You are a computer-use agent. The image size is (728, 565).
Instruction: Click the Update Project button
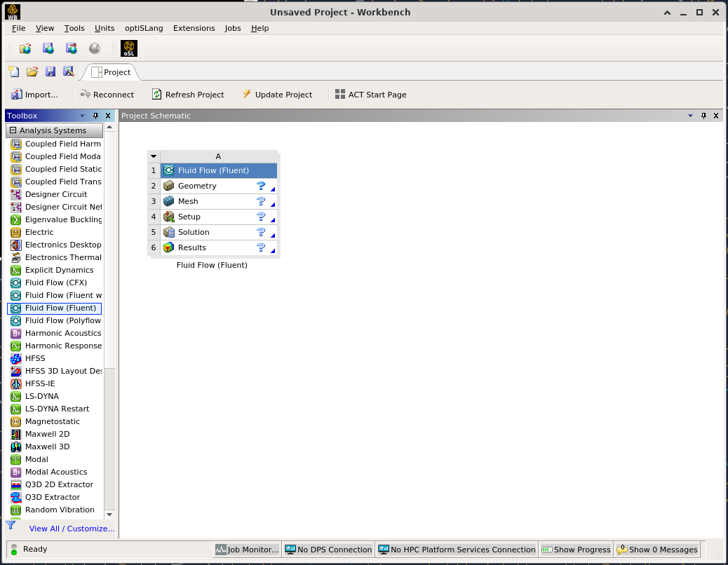[277, 95]
